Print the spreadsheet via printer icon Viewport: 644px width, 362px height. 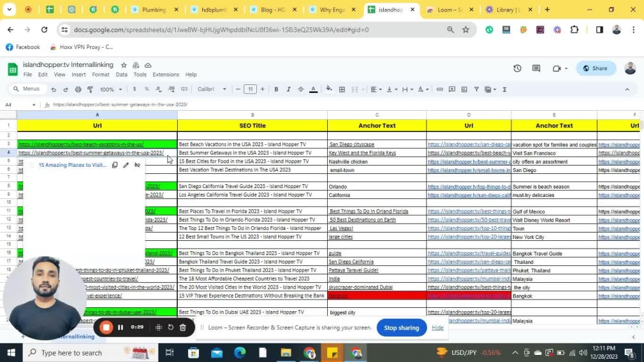tap(78, 89)
